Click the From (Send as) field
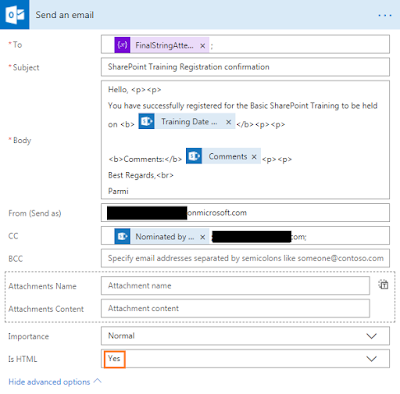 tap(245, 213)
